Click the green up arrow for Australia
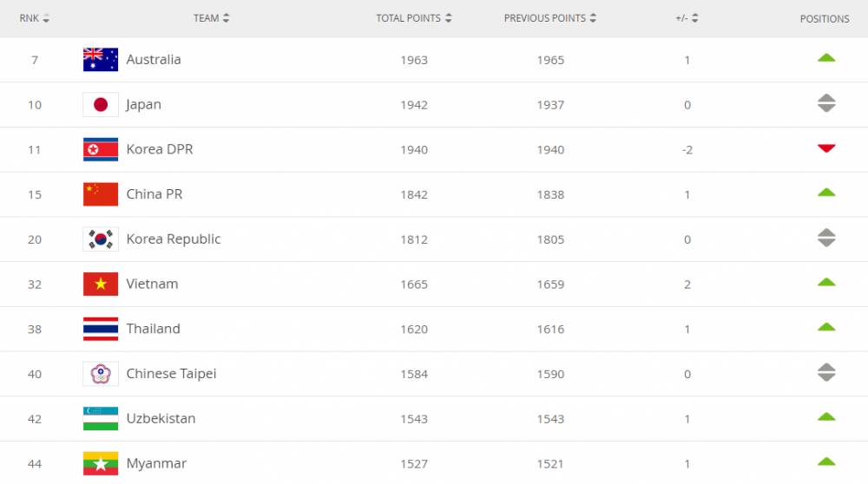This screenshot has height=484, width=868. tap(826, 57)
